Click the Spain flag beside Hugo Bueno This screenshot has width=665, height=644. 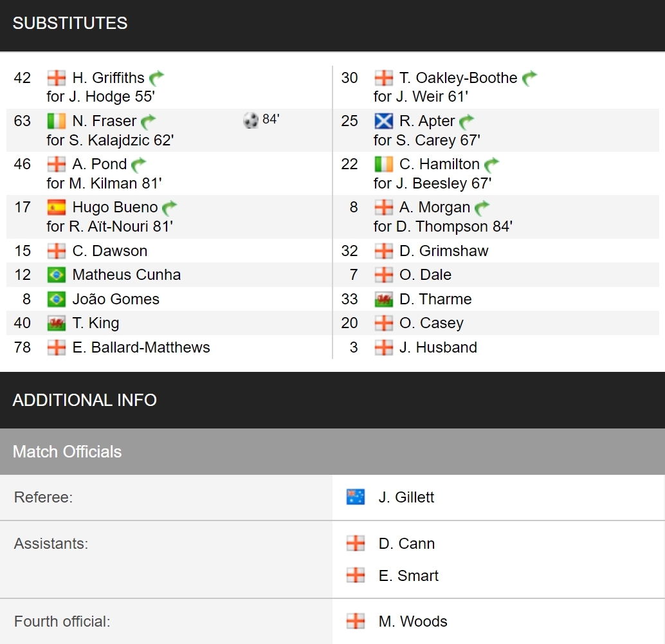57,207
